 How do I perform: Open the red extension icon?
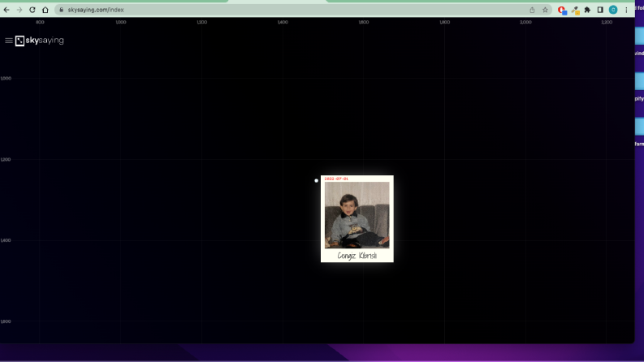click(562, 10)
